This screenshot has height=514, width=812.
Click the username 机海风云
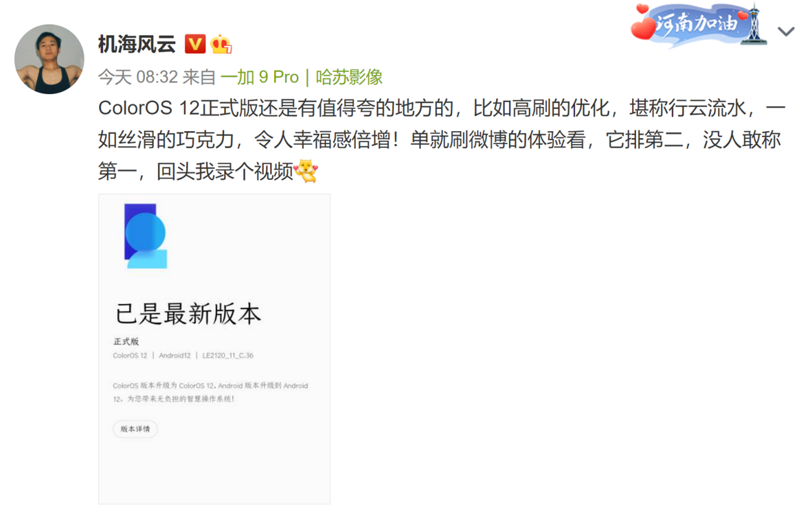point(137,45)
